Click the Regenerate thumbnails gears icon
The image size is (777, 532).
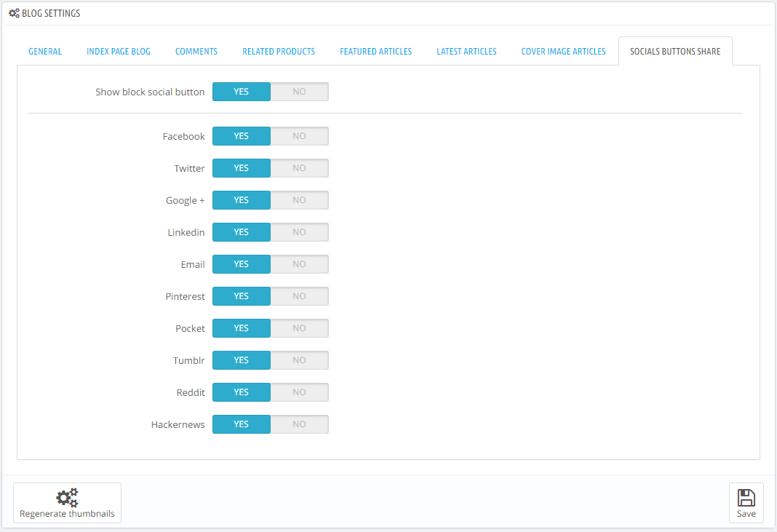coord(67,497)
